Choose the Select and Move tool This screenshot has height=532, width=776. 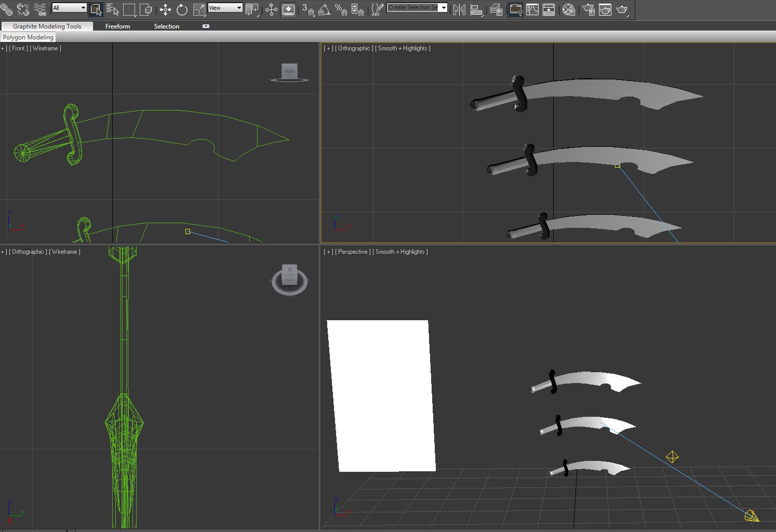coord(165,9)
